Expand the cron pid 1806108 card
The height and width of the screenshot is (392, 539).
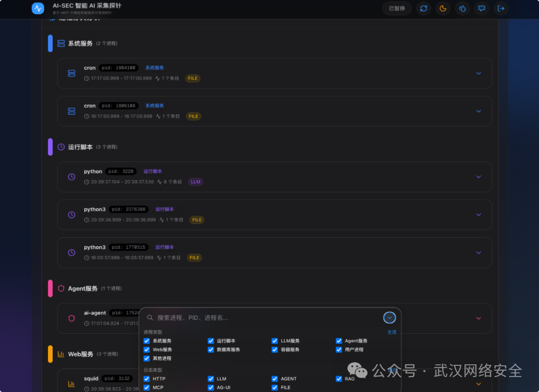(x=479, y=111)
